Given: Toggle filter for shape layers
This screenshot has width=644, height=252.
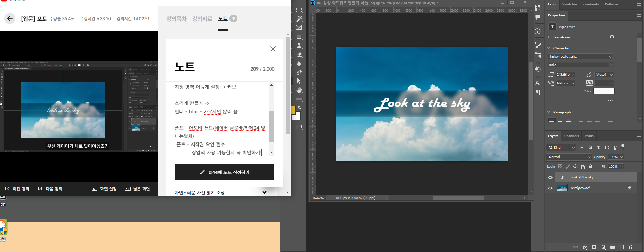Looking at the screenshot, I should point(607,147).
